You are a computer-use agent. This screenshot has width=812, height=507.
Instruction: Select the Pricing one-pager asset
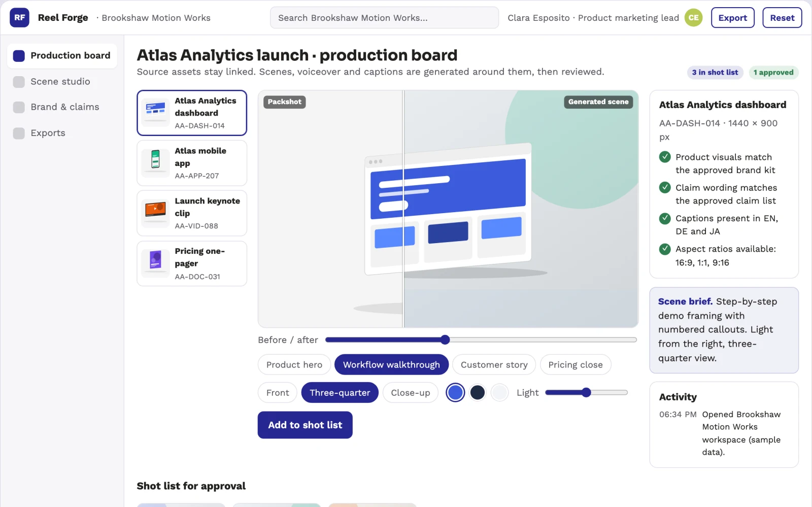(192, 263)
